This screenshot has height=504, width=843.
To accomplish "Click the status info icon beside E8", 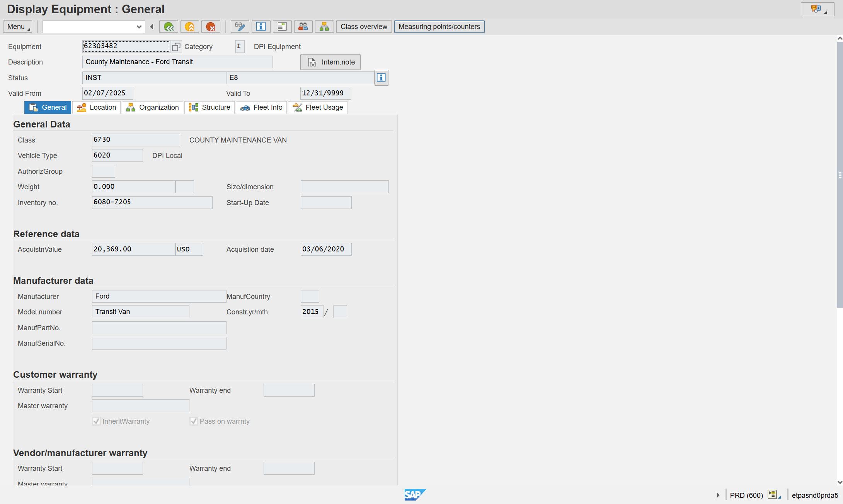I will pyautogui.click(x=381, y=78).
